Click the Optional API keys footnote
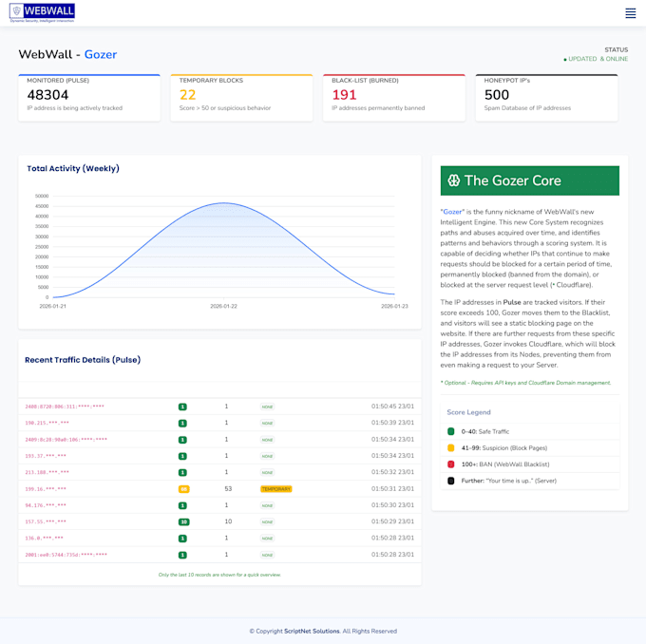 (525, 383)
